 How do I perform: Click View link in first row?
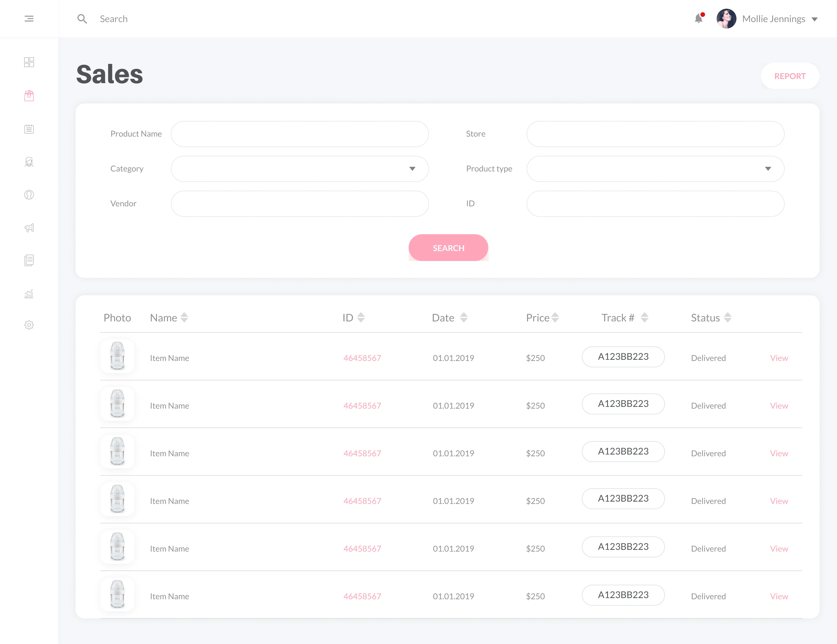click(x=779, y=358)
